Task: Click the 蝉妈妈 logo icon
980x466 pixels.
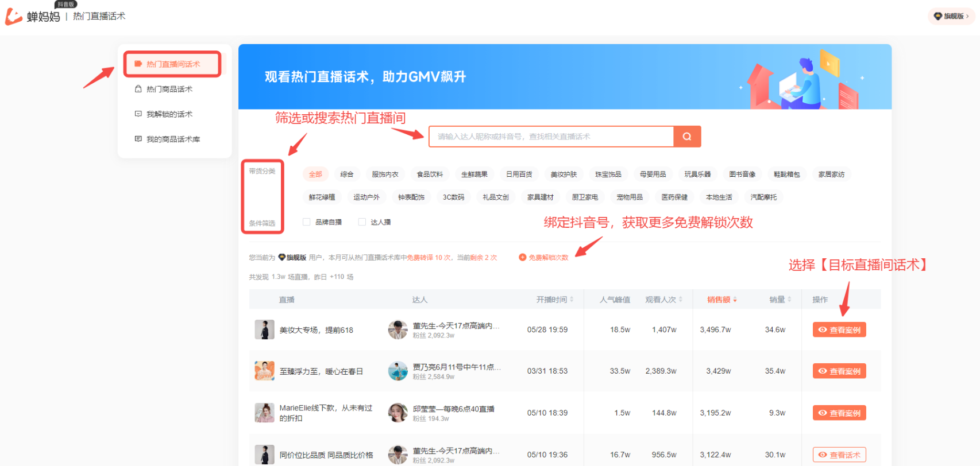Action: pyautogui.click(x=14, y=17)
